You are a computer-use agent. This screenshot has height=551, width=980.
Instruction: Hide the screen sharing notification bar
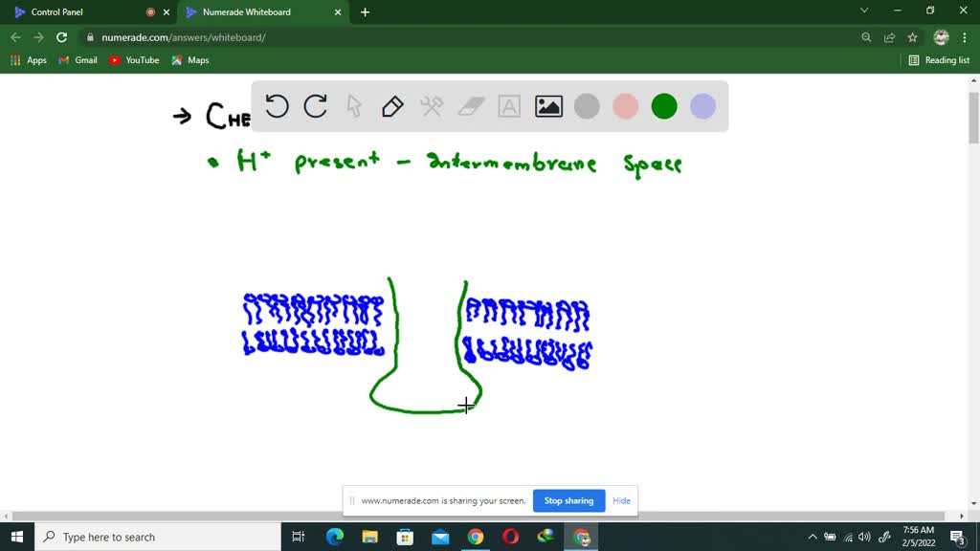click(x=621, y=500)
